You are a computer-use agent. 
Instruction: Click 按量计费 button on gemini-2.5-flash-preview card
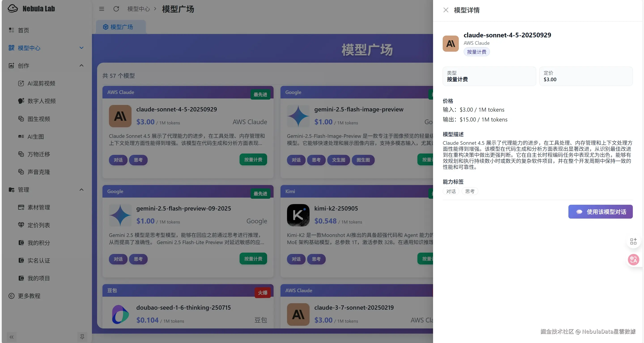coord(253,258)
